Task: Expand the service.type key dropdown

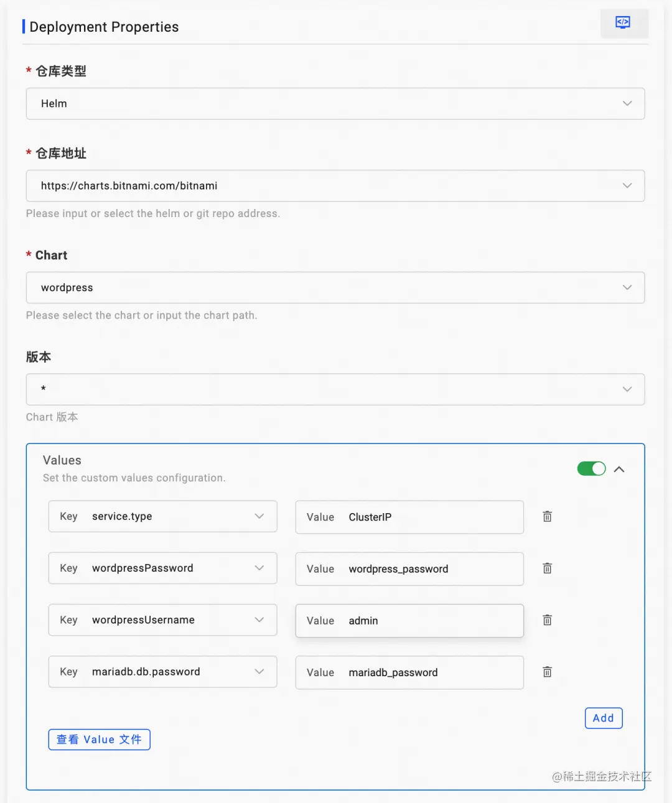Action: [259, 516]
